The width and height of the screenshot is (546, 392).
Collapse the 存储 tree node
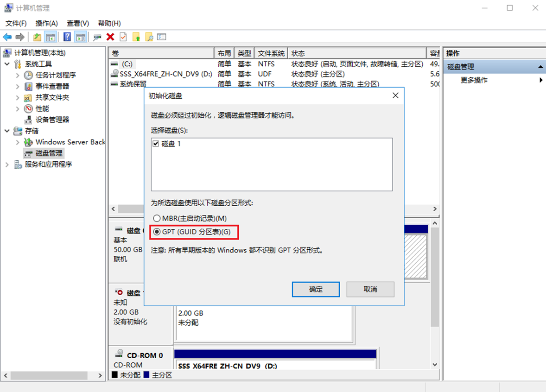(7, 131)
